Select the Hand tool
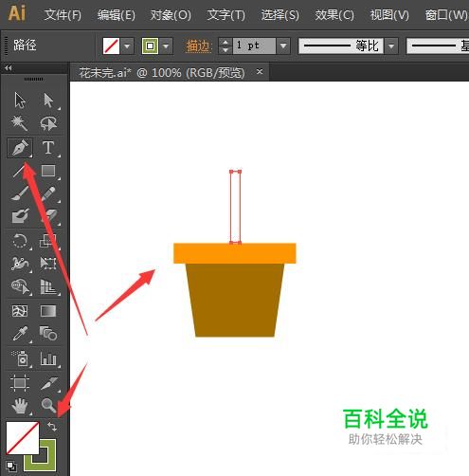Image resolution: width=469 pixels, height=476 pixels. coord(20,406)
